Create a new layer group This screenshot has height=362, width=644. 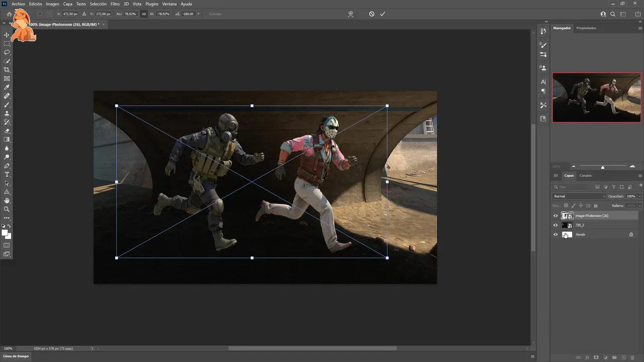click(x=615, y=357)
